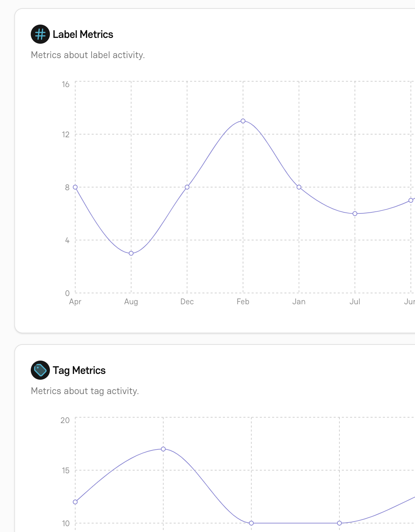Click the "20" y-axis label in Tag chart
The image size is (415, 532).
pos(65,420)
